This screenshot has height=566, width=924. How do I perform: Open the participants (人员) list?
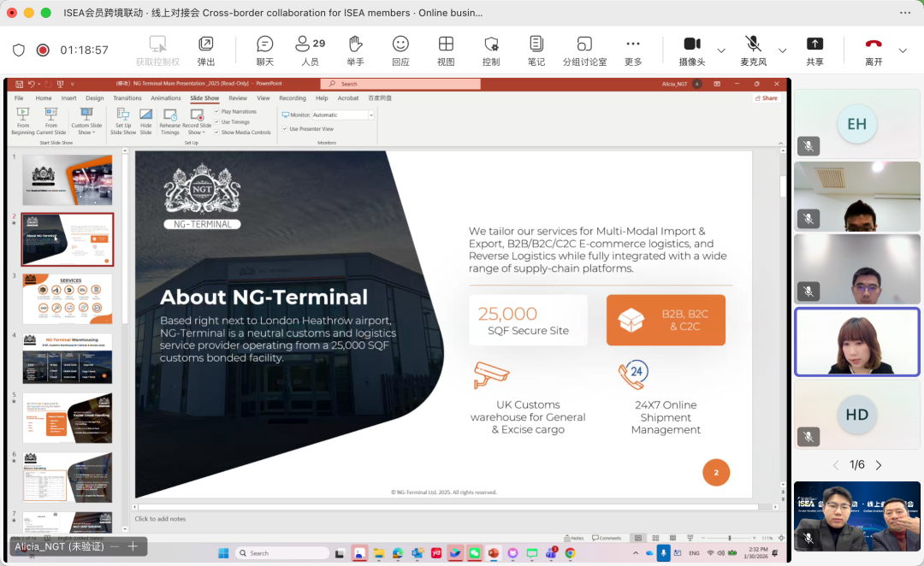310,50
